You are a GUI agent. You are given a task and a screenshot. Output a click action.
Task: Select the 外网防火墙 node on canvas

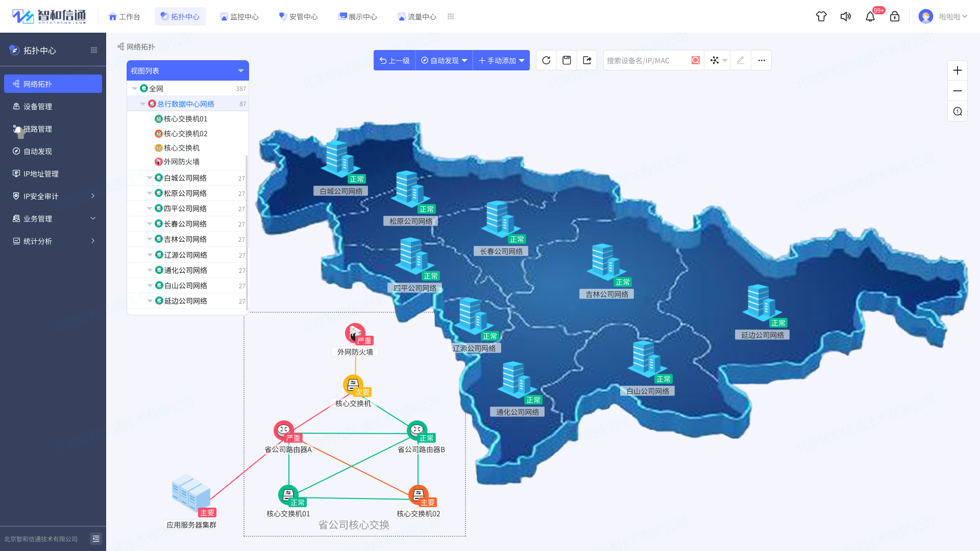tap(355, 334)
